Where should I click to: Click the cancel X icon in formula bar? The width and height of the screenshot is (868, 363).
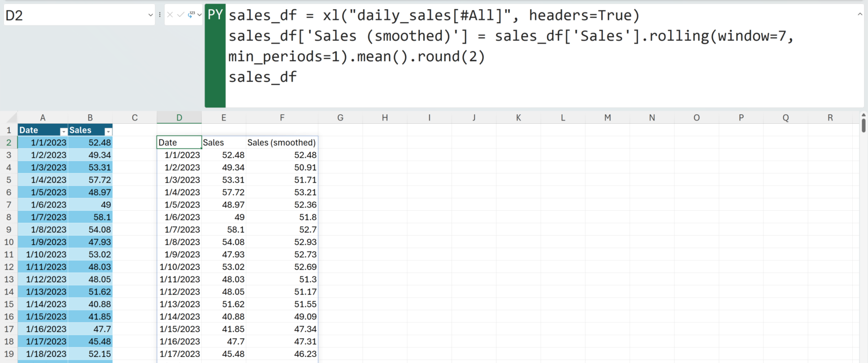pos(170,15)
